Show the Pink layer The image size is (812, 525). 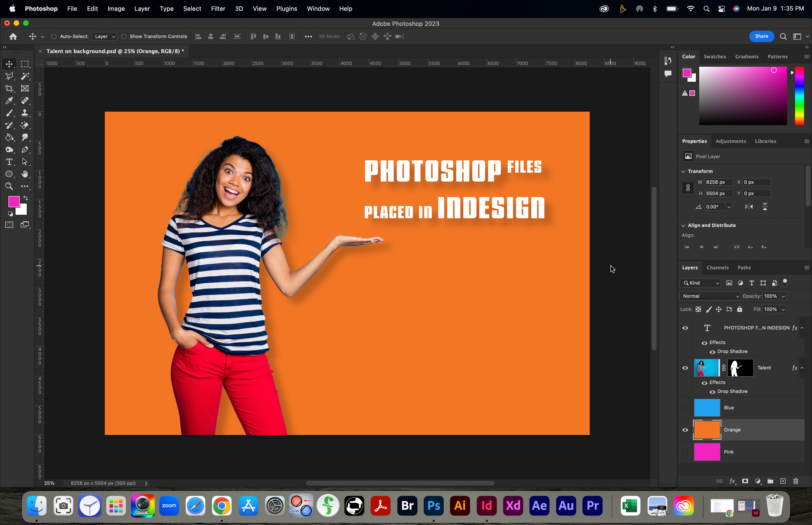685,452
